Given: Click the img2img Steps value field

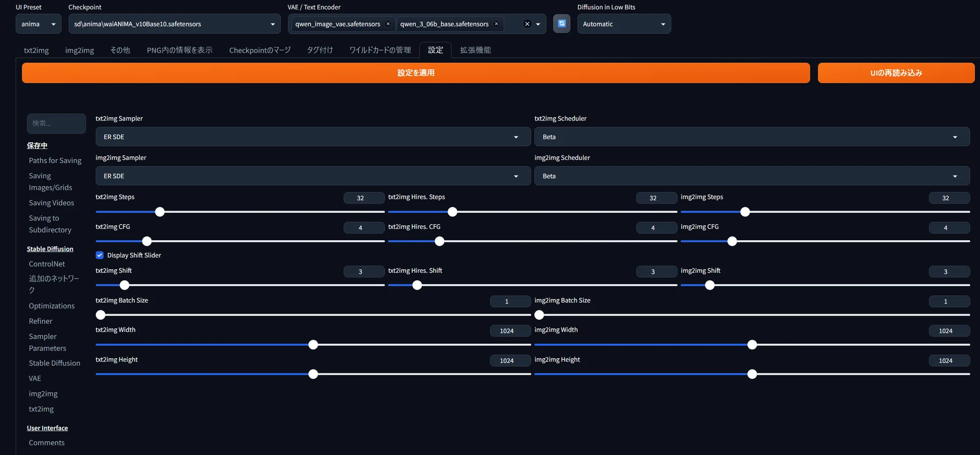Looking at the screenshot, I should pyautogui.click(x=949, y=198).
